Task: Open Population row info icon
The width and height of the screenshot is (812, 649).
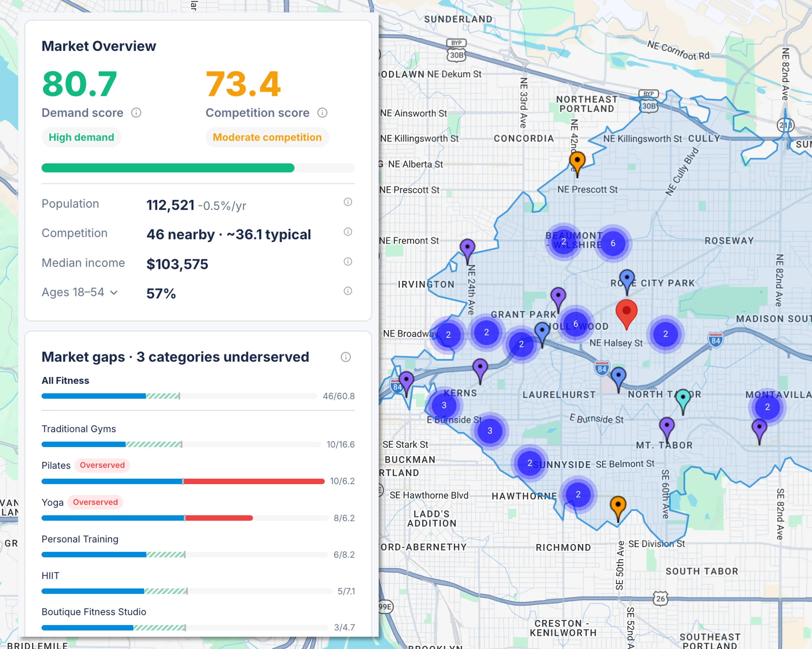Action: coord(348,202)
